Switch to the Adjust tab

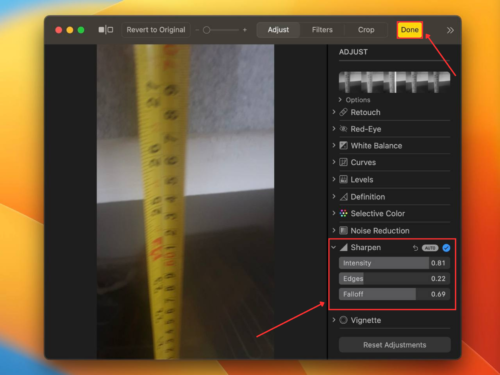coord(278,30)
